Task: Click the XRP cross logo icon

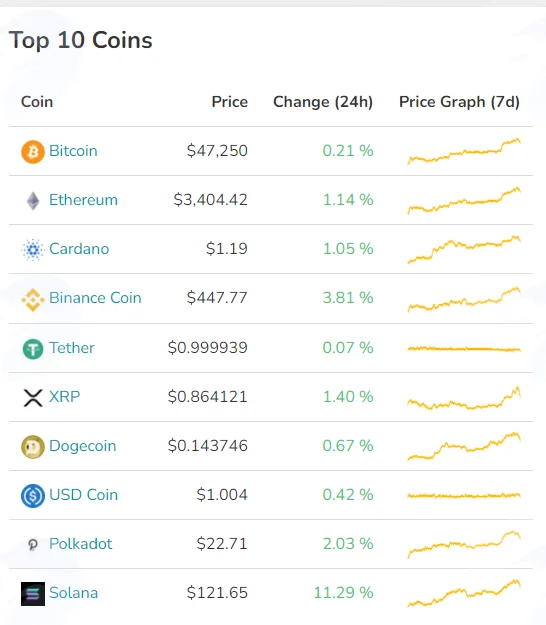Action: click(x=33, y=398)
